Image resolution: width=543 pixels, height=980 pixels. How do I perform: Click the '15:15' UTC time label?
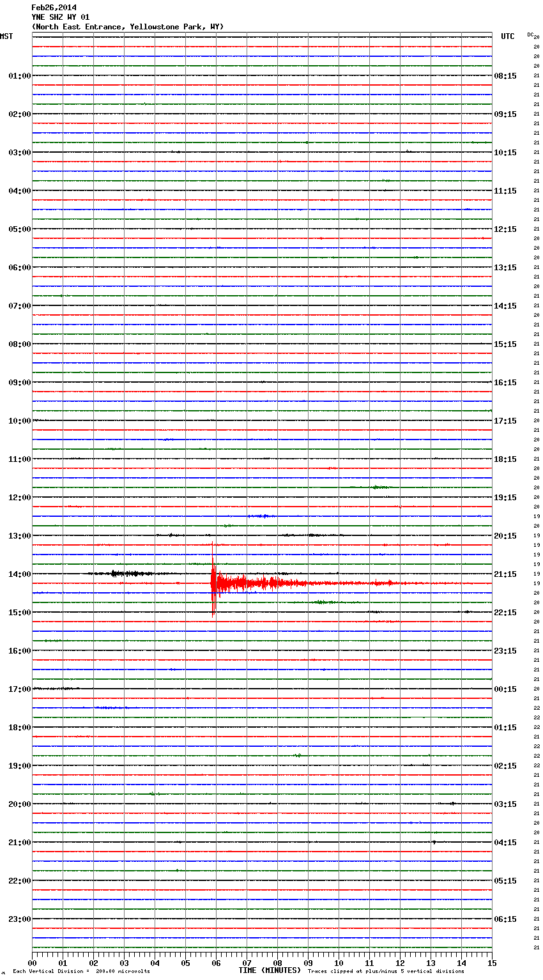(x=505, y=344)
